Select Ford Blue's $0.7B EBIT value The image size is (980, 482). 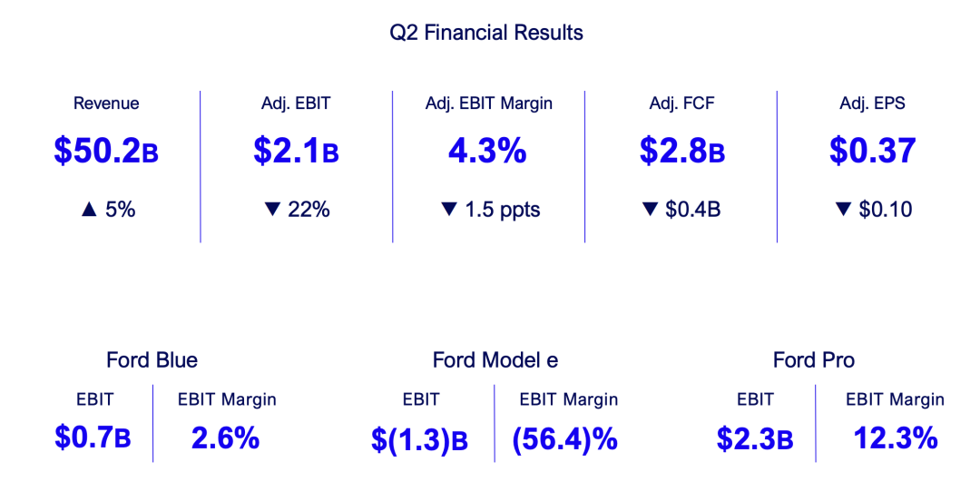pos(93,438)
